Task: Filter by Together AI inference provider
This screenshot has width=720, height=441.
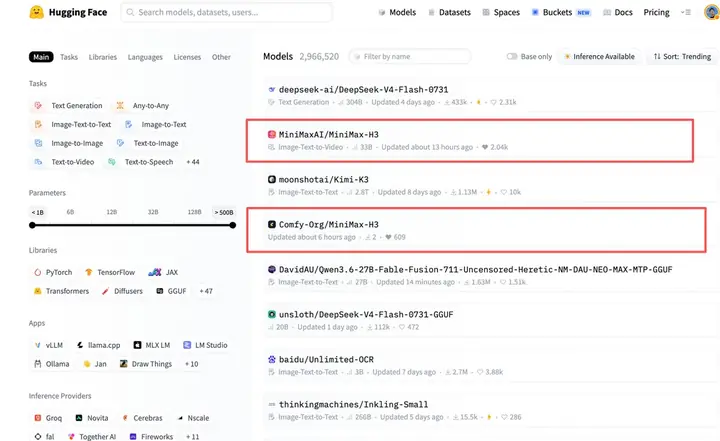Action: (92, 437)
